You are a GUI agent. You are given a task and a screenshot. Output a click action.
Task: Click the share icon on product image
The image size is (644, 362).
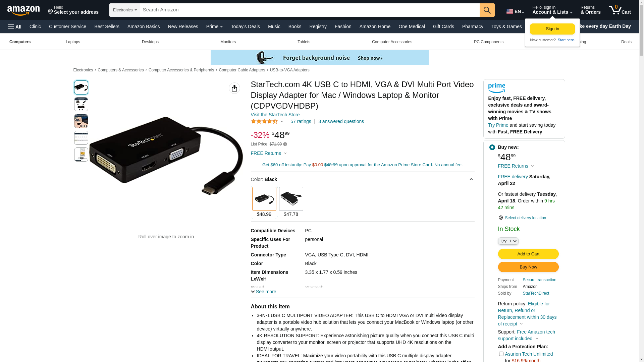(x=234, y=88)
